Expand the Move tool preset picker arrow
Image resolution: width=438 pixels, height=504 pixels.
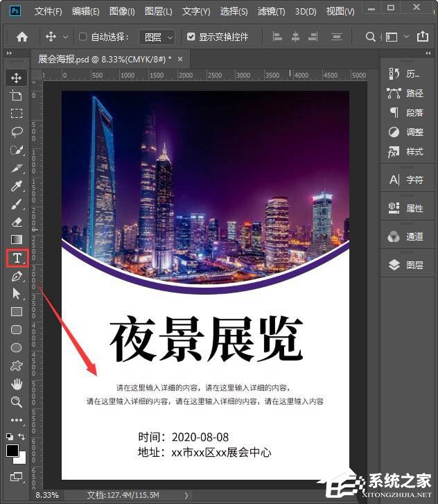[x=66, y=37]
